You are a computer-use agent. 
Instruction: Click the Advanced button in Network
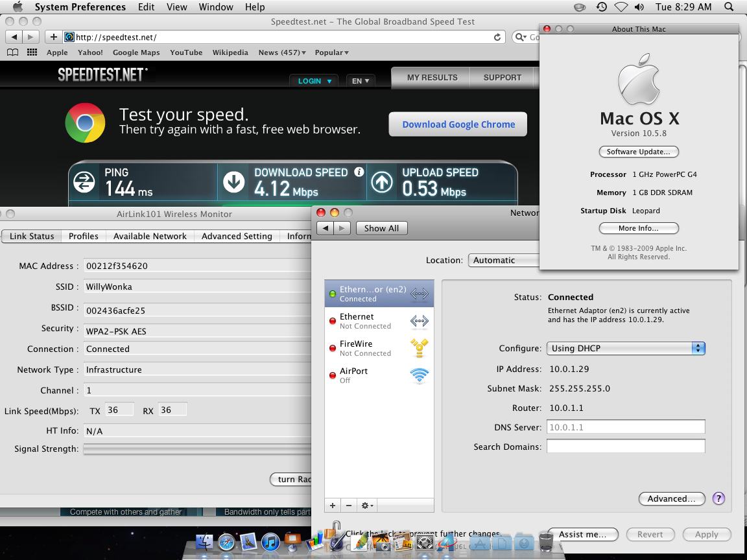click(671, 498)
